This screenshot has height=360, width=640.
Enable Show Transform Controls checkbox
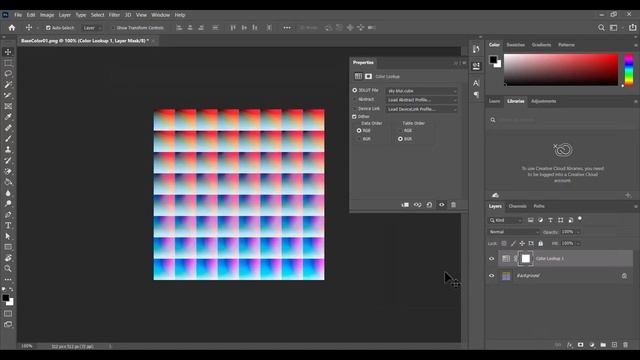(x=113, y=28)
